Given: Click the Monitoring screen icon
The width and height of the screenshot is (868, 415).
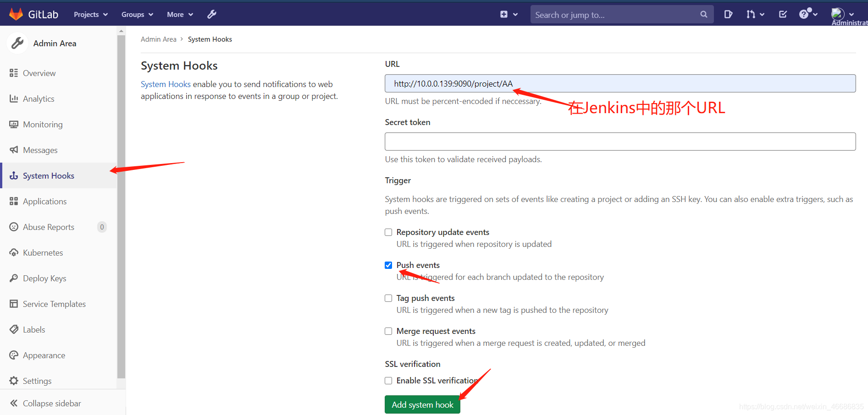Looking at the screenshot, I should tap(14, 124).
